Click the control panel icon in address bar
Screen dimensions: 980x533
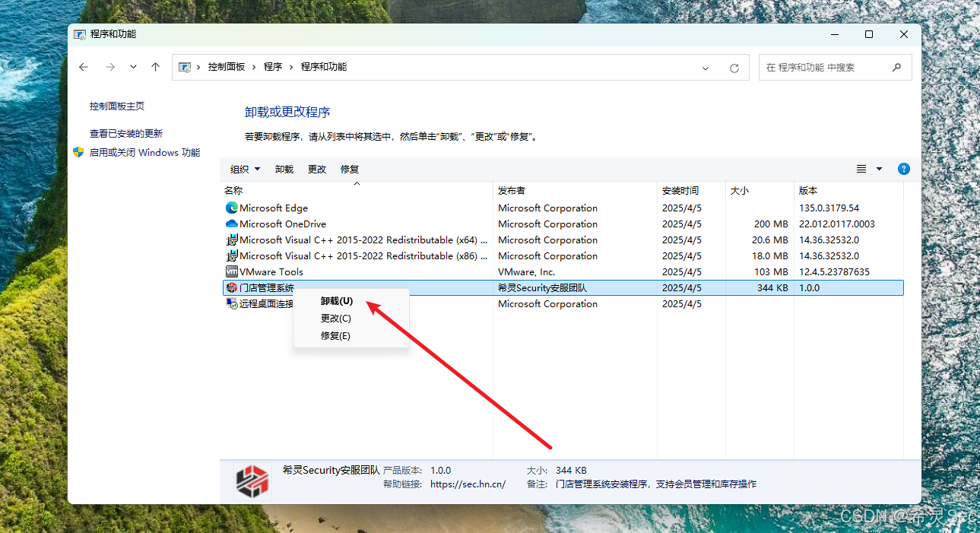(185, 67)
